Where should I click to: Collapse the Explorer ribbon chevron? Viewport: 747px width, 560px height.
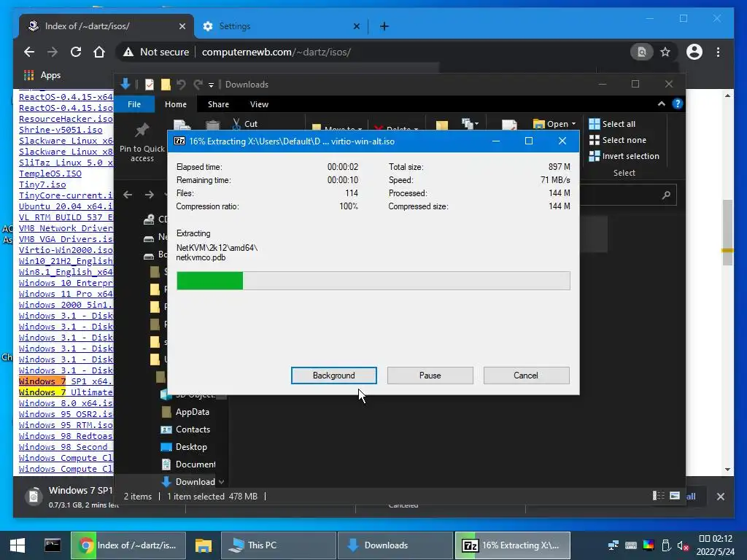pyautogui.click(x=661, y=104)
